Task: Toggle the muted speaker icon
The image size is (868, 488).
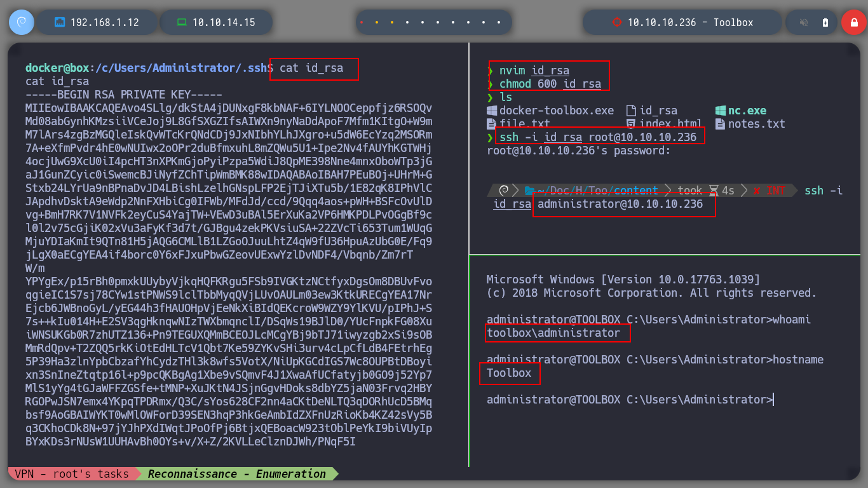Action: [804, 22]
